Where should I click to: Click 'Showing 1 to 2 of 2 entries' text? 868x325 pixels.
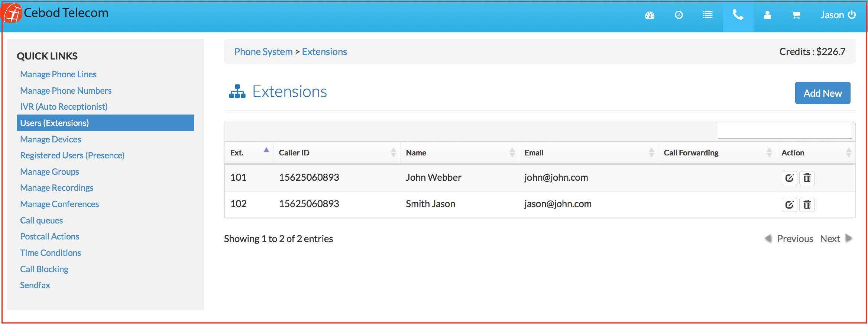[278, 239]
